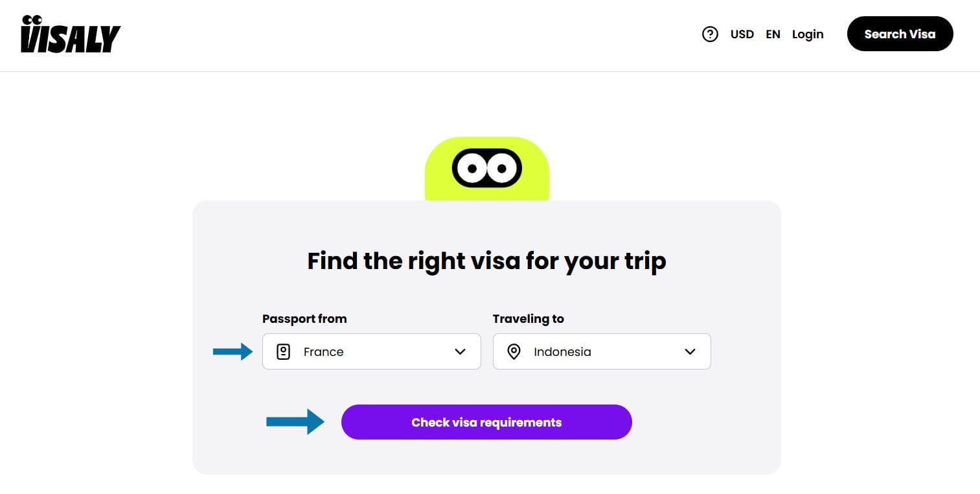The height and width of the screenshot is (494, 980).
Task: Open the USD currency selector
Action: point(742,34)
